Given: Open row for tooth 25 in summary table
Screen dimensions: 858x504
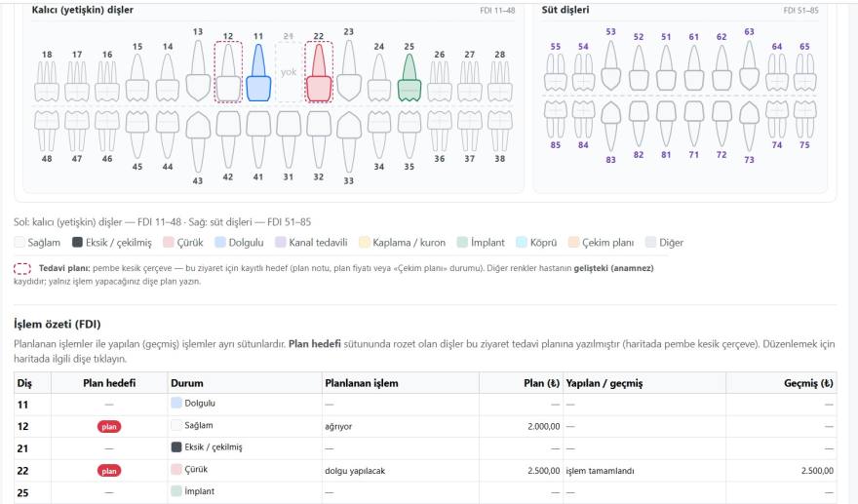Looking at the screenshot, I should [x=425, y=492].
